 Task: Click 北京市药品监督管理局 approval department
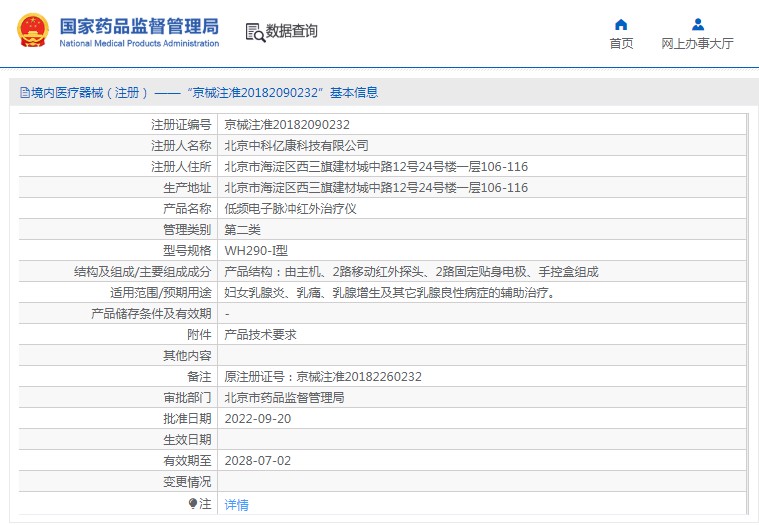click(x=284, y=398)
